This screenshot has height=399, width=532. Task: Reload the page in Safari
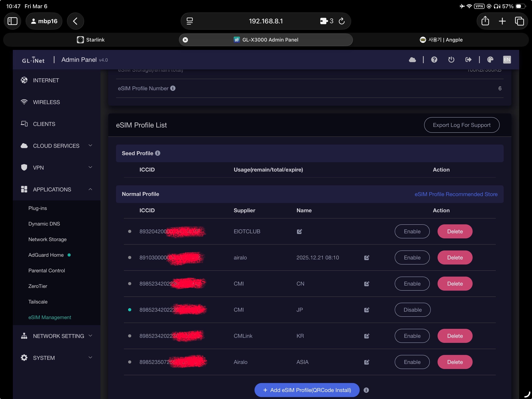(342, 21)
